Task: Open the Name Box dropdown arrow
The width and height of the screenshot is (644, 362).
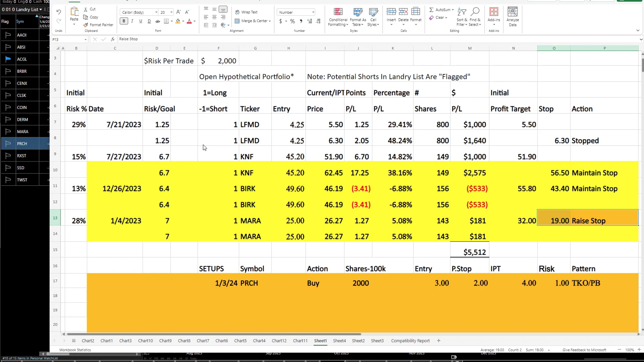Action: (85, 39)
